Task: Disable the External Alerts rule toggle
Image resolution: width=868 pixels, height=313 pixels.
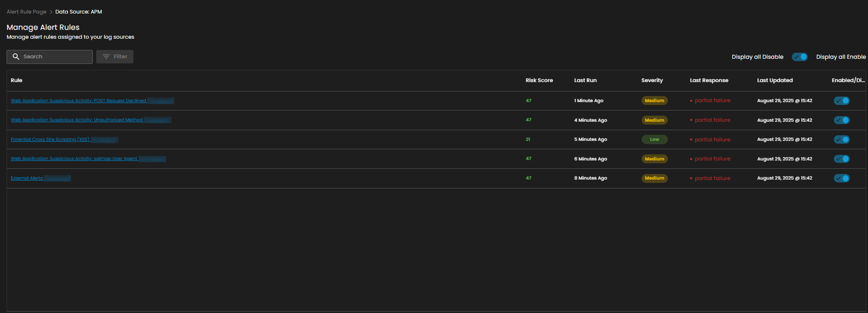Action: click(x=841, y=178)
